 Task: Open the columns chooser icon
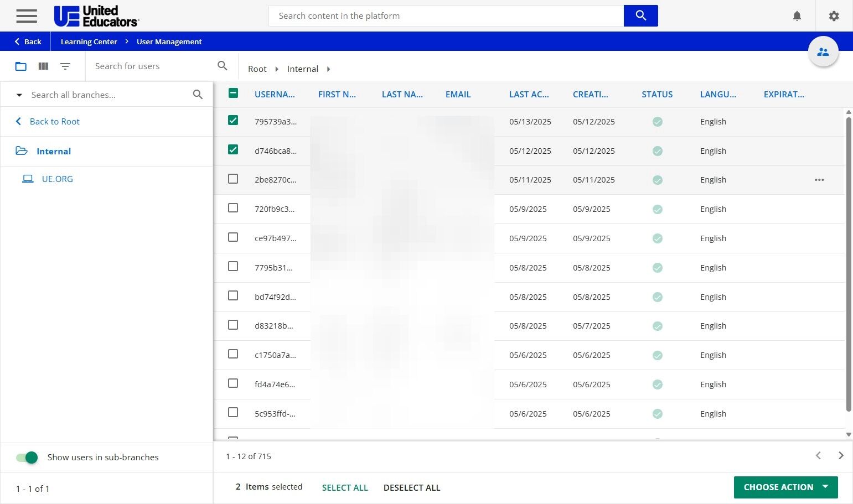[x=43, y=66]
